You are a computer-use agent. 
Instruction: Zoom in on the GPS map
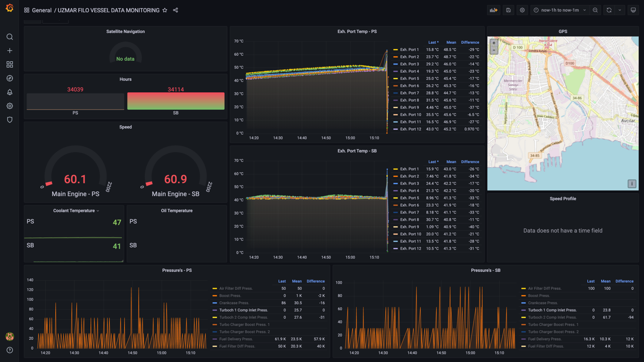tap(493, 43)
